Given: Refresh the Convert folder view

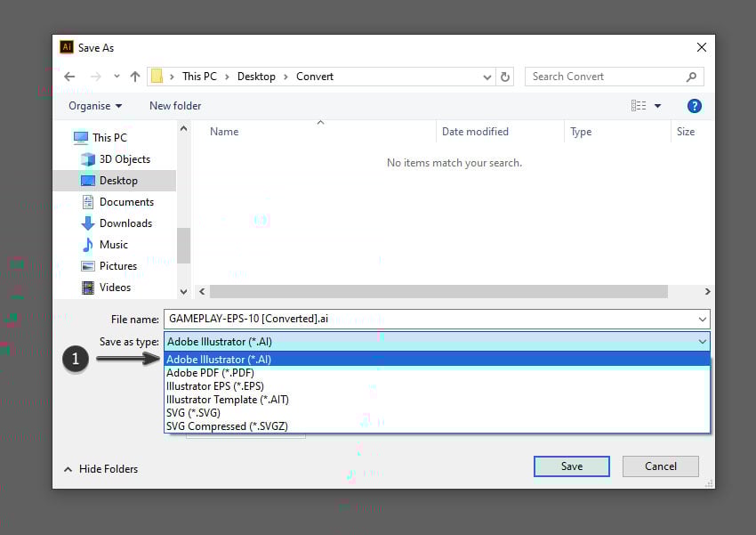Looking at the screenshot, I should pos(505,77).
